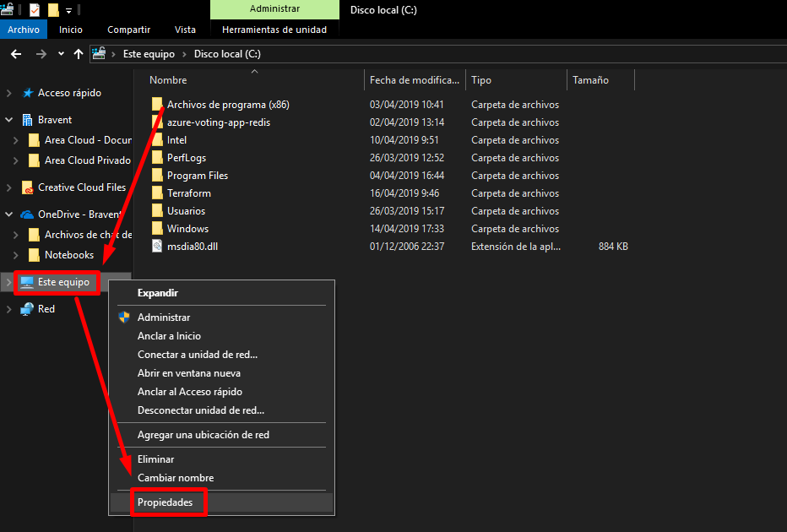
Task: Switch to the Vista ribbon tab
Action: point(185,30)
